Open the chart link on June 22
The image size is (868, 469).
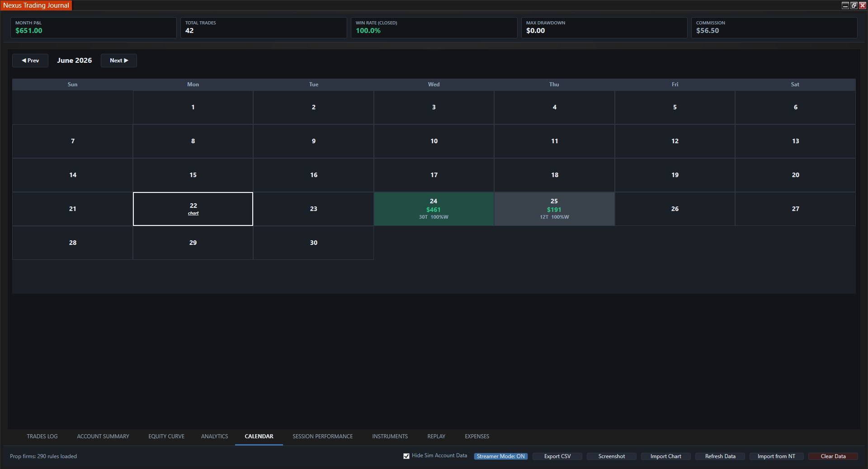(193, 213)
